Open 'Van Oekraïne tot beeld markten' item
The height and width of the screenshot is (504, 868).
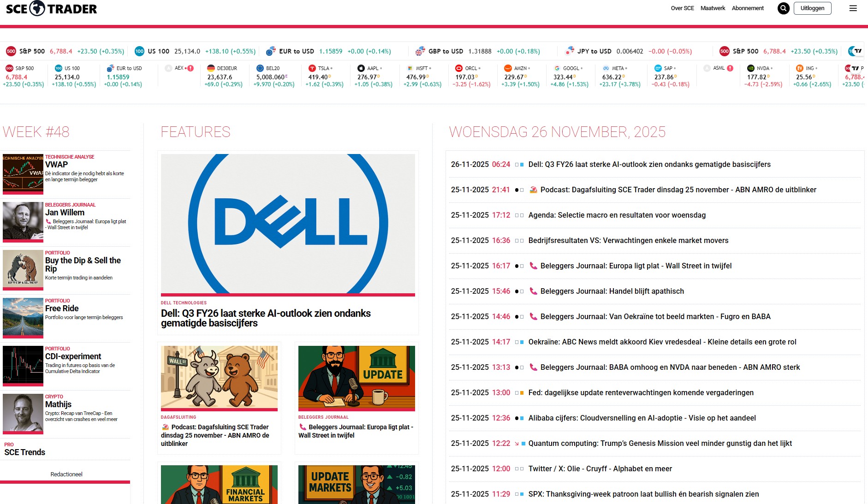pyautogui.click(x=655, y=316)
